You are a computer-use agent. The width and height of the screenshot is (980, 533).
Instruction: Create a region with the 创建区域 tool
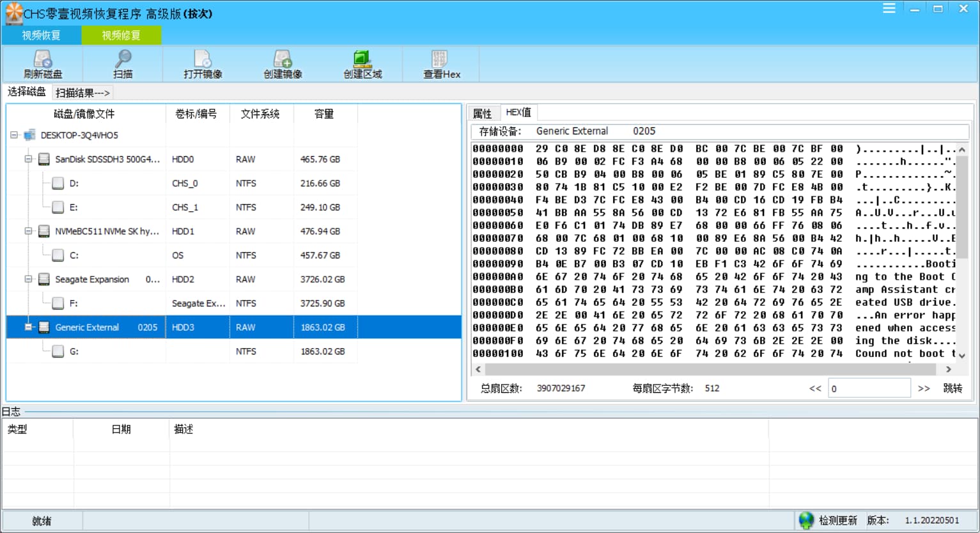pos(362,63)
